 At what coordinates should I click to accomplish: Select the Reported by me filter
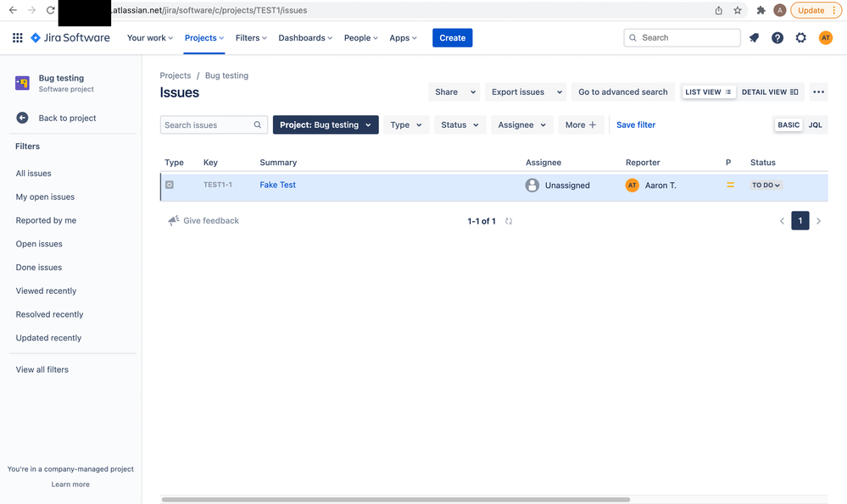point(46,220)
